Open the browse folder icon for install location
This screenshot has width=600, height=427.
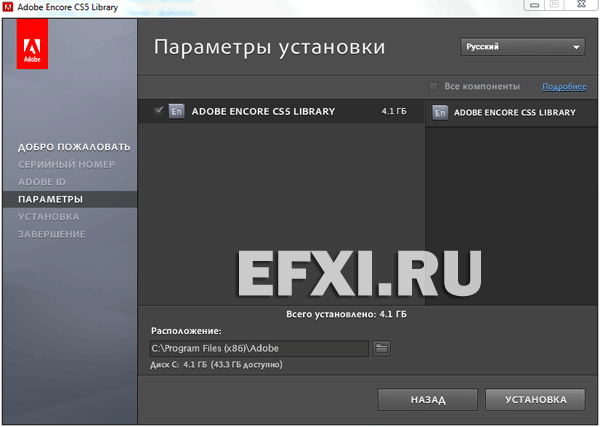pos(382,349)
